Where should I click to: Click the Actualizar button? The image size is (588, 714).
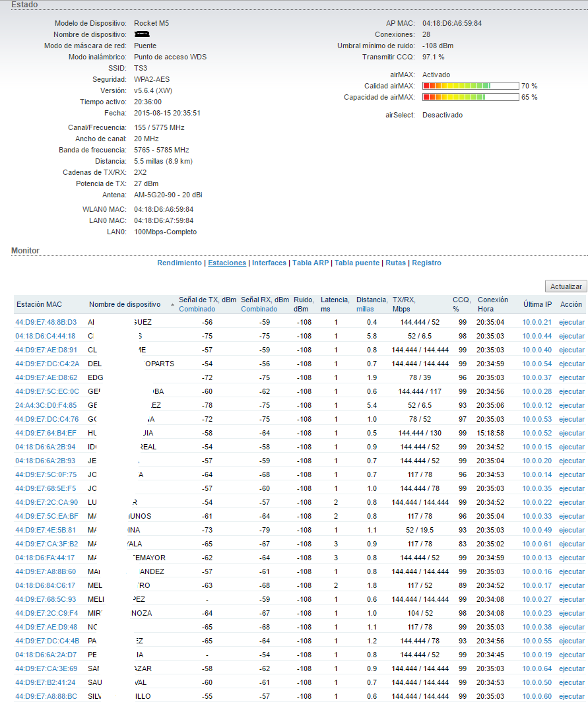pos(566,286)
